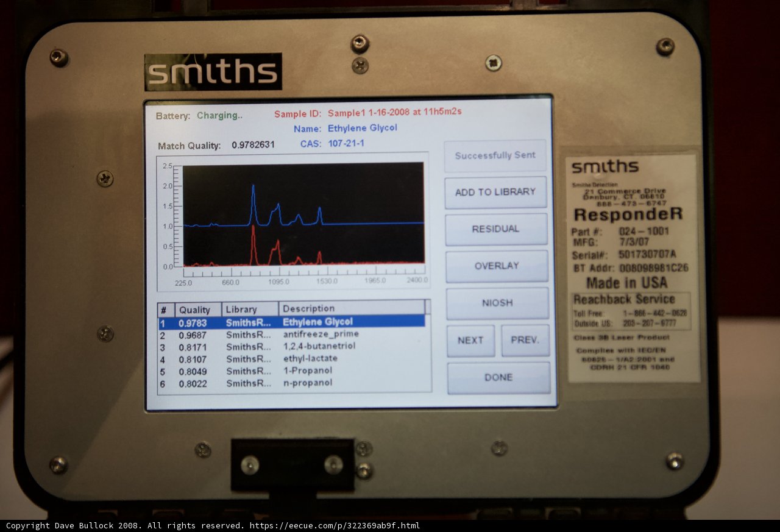Click the CAS number 107-21-1
Image resolution: width=780 pixels, height=532 pixels.
pyautogui.click(x=346, y=143)
